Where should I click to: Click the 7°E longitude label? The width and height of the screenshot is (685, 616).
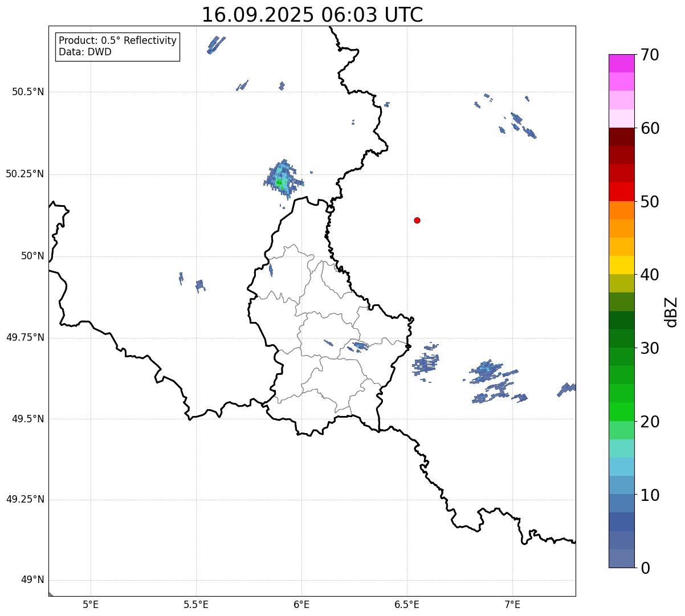pyautogui.click(x=512, y=604)
